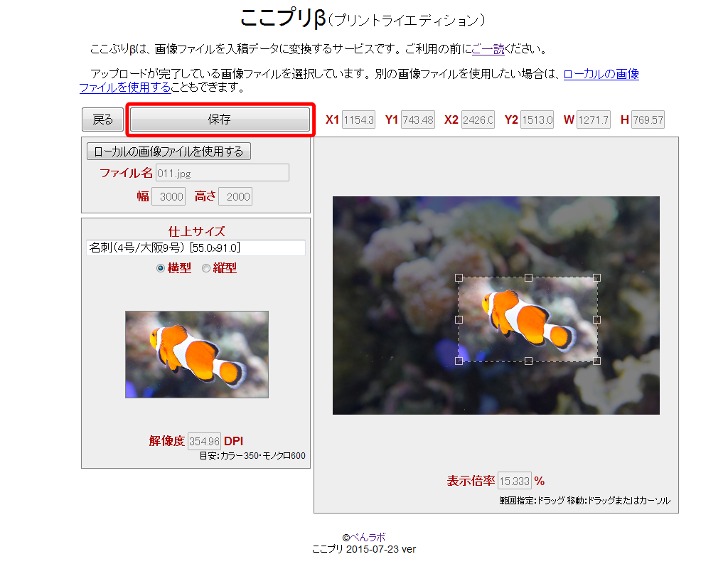Screen dimensions: 728x569
Task: Open the ご一読 link
Action: 488,49
